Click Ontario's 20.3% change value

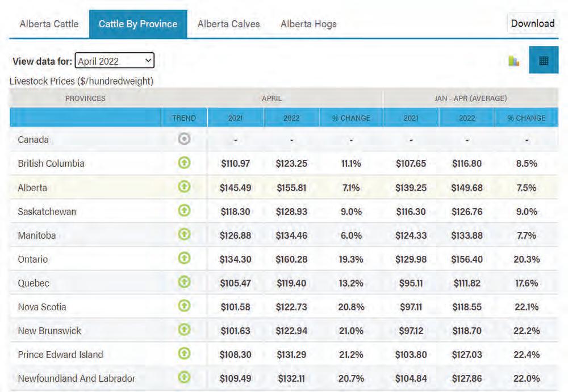point(527,259)
